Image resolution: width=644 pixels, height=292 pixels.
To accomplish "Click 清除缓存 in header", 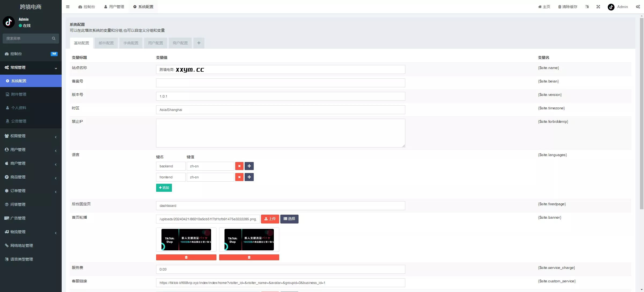I will [568, 7].
